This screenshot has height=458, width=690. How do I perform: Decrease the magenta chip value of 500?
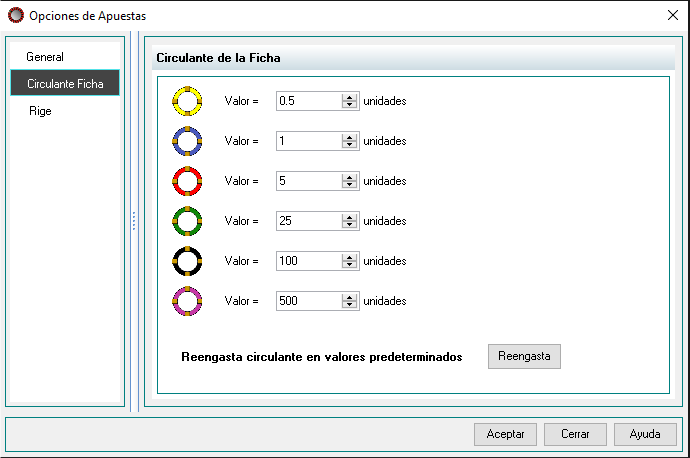(x=349, y=305)
